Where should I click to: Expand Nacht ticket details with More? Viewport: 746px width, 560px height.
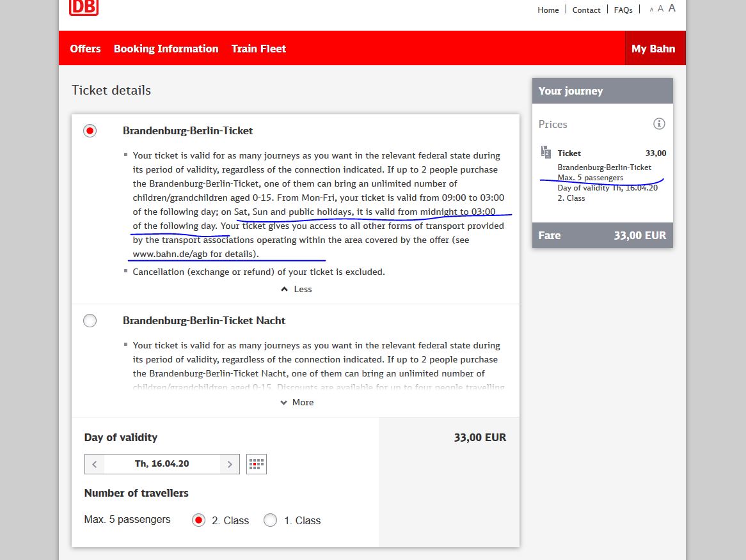pos(297,402)
